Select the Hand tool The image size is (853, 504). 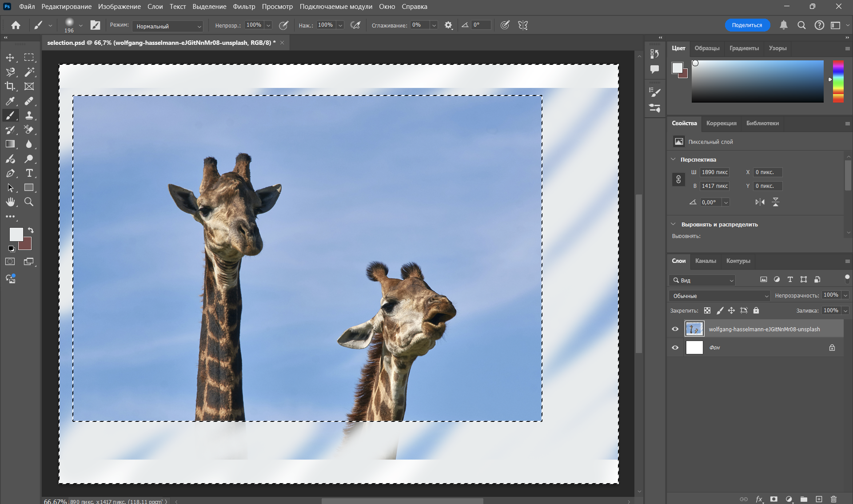(10, 202)
